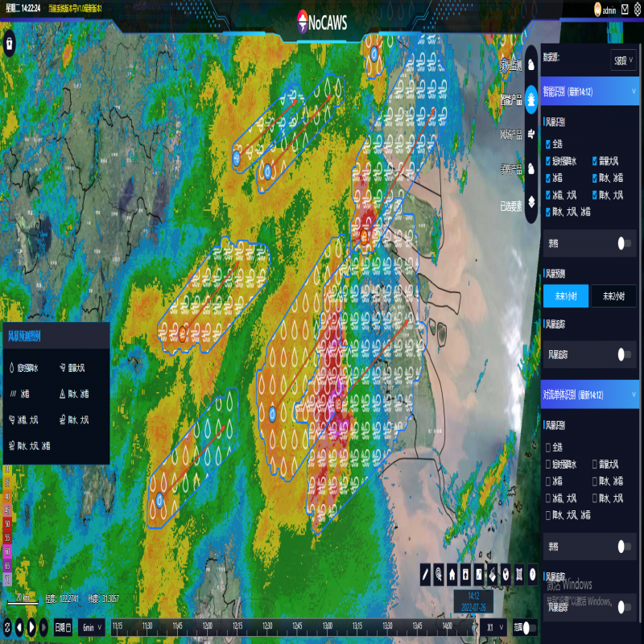
Task: Click the admin user label
Action: coord(609,10)
